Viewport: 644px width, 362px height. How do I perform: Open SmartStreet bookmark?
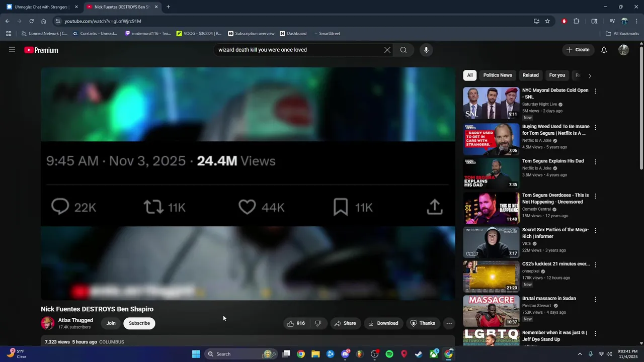point(327,34)
